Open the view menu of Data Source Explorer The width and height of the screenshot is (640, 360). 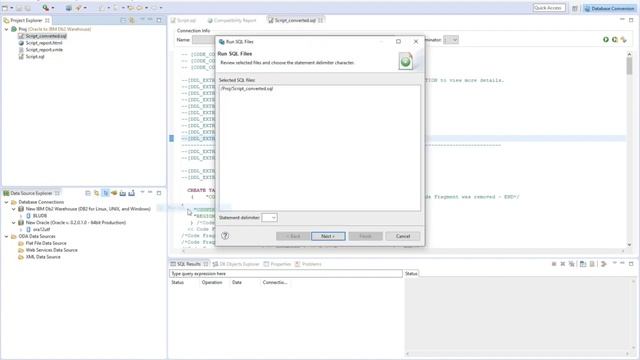point(142,193)
